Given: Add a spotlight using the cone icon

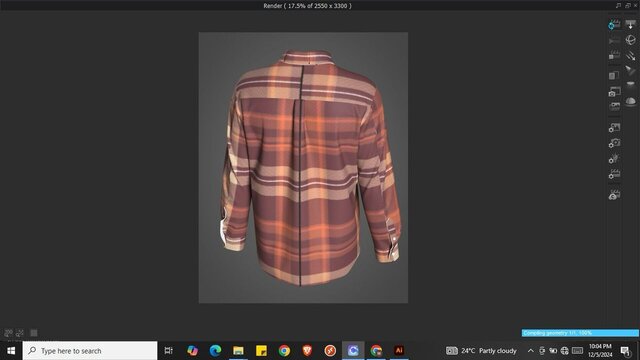Looking at the screenshot, I should point(631,70).
